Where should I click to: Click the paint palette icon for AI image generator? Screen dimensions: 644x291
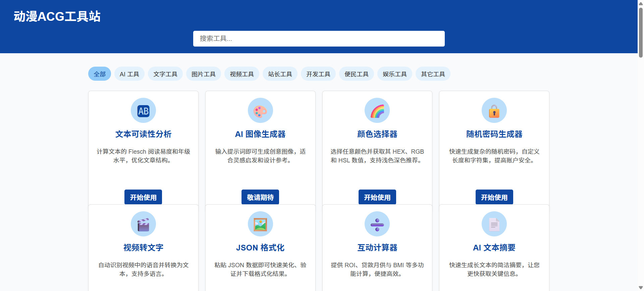260,111
